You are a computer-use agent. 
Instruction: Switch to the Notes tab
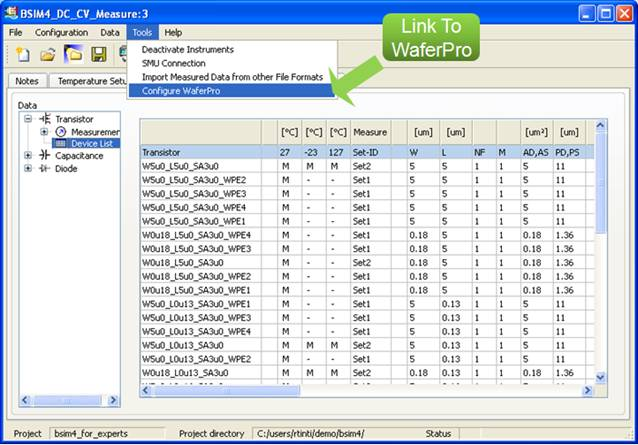[27, 81]
